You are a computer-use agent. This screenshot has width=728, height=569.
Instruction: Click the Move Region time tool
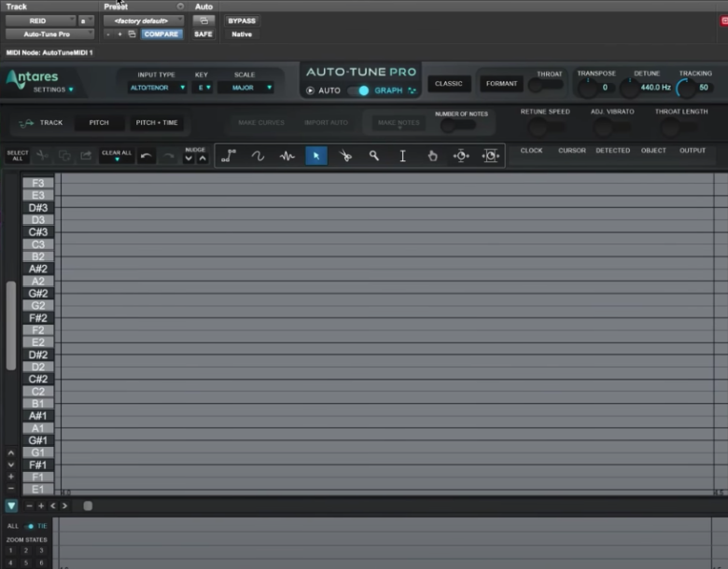tap(490, 156)
